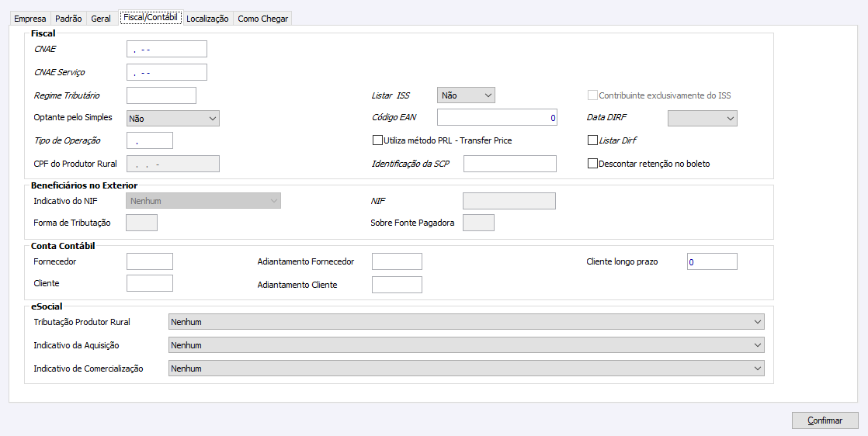Check Descontar retenção no boleto
Screen dimensions: 868x436
click(x=593, y=164)
